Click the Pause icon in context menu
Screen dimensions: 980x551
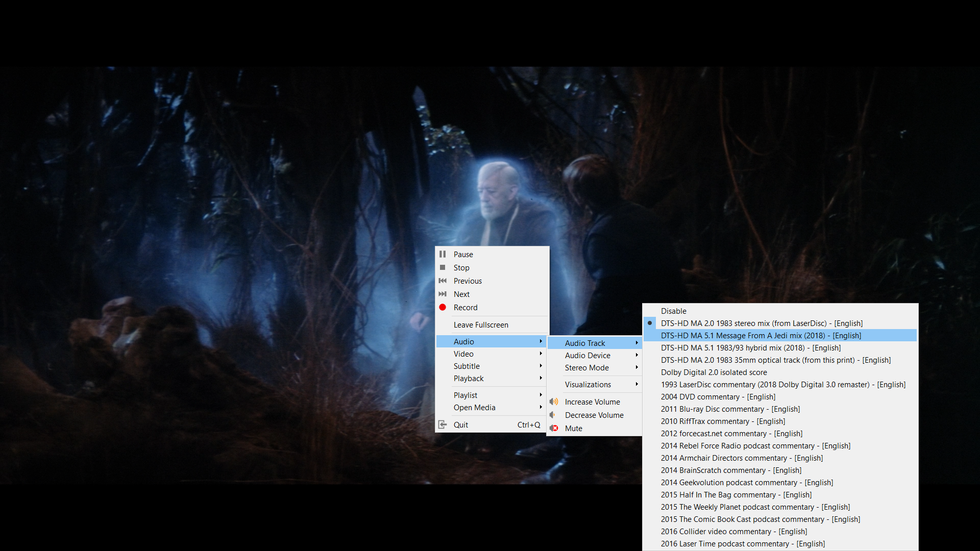click(443, 254)
